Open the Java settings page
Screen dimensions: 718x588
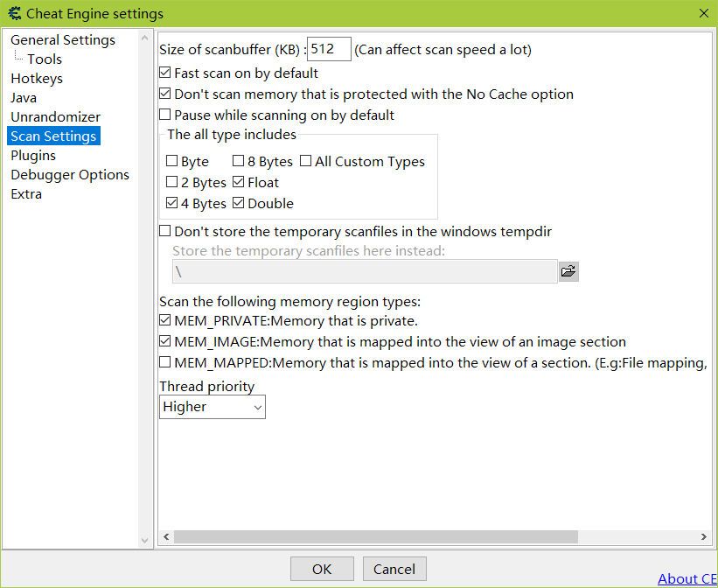pos(24,98)
